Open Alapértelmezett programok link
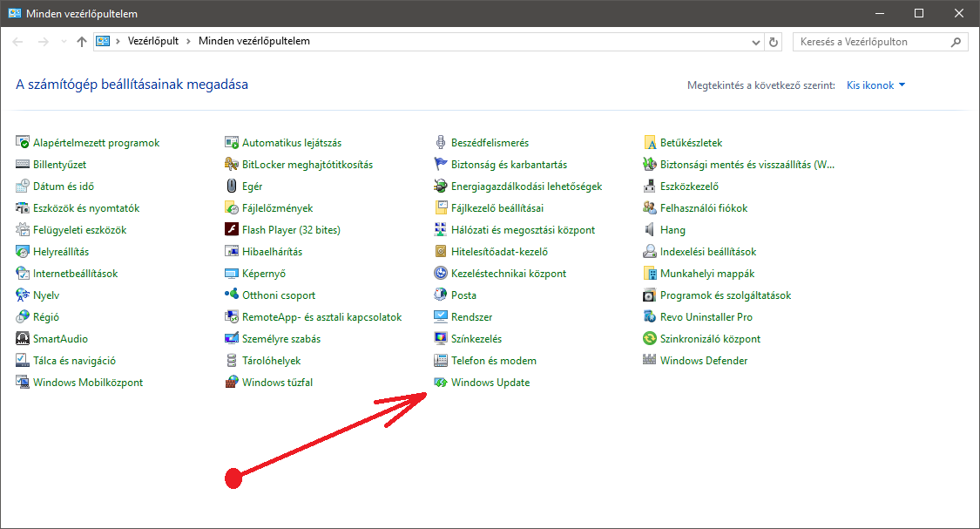The width and height of the screenshot is (980, 529). click(x=96, y=143)
